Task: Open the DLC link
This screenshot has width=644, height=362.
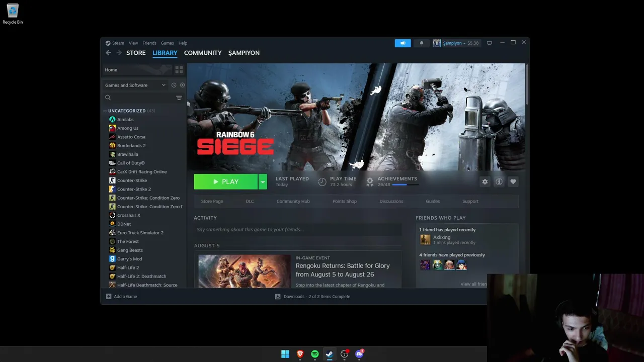Action: pos(250,201)
